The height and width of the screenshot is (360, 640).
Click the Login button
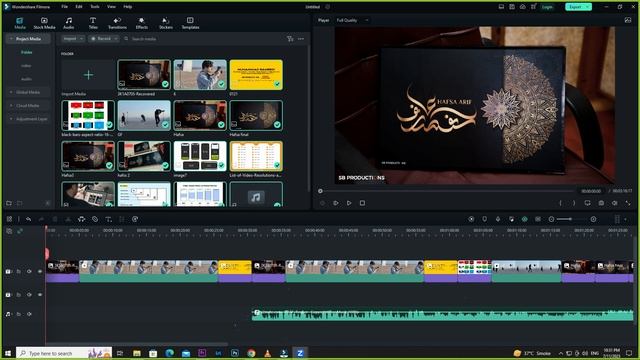[x=547, y=7]
